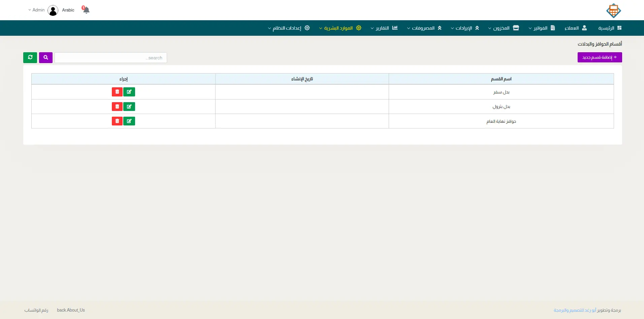Go to الرئيسية home page

[610, 28]
